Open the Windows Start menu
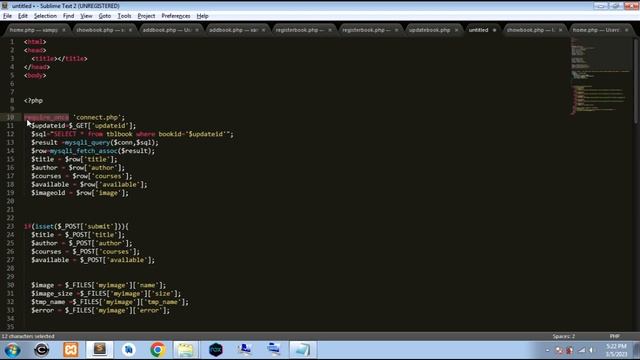 coord(13,350)
